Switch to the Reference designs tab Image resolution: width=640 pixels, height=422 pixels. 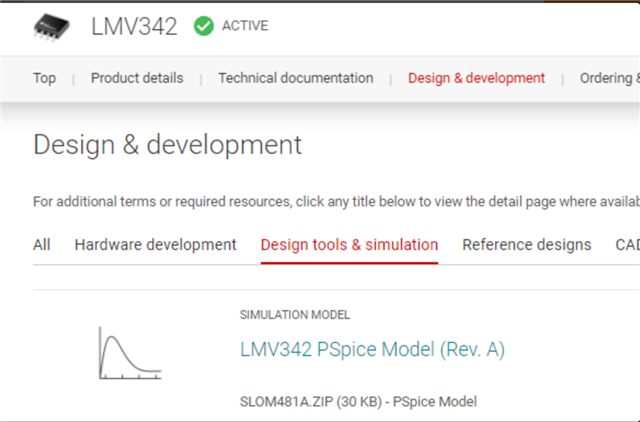pyautogui.click(x=526, y=244)
